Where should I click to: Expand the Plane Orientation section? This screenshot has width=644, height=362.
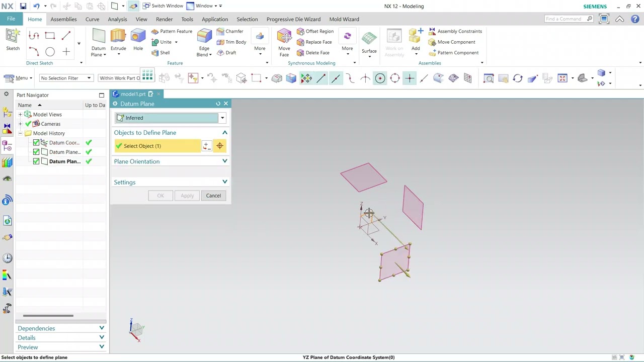171,161
